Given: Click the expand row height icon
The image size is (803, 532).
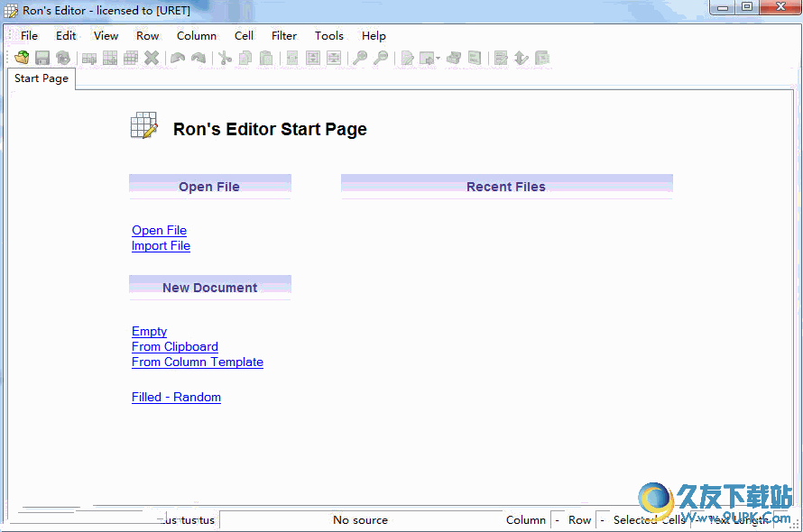Looking at the screenshot, I should [x=313, y=58].
